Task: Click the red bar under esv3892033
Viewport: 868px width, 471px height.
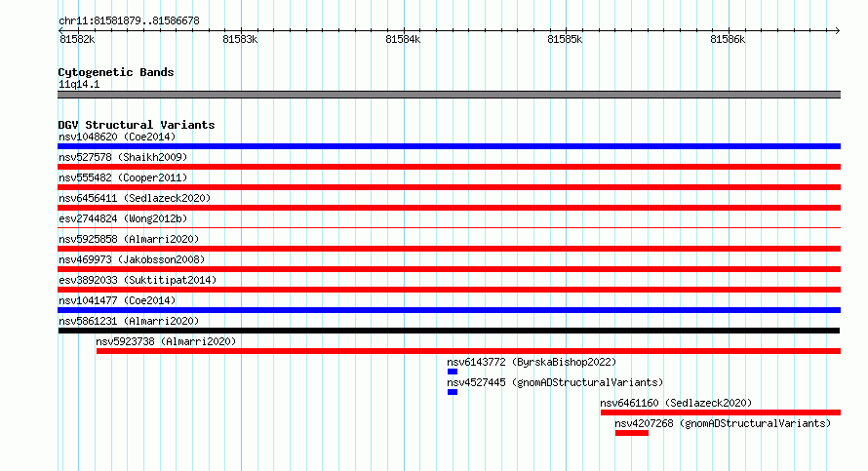Action: [449, 290]
